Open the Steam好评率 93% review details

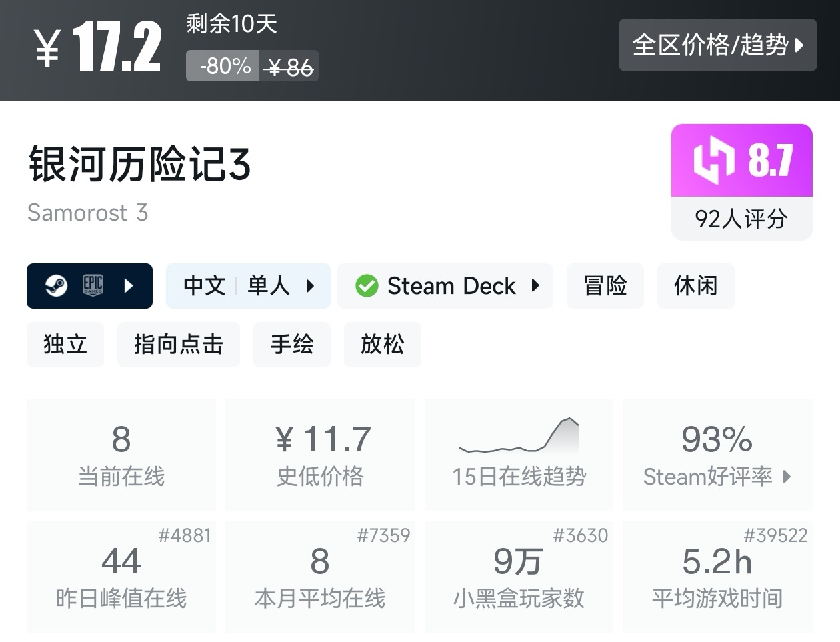click(x=717, y=455)
